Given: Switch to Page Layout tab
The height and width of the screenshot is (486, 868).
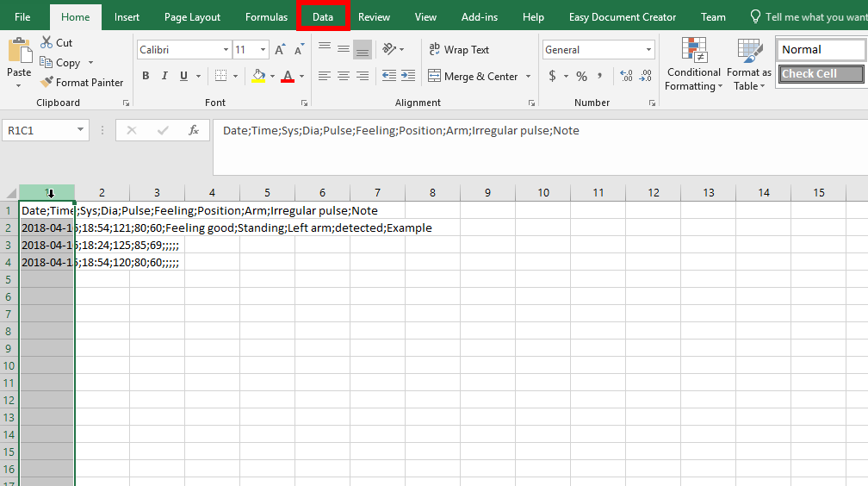Looking at the screenshot, I should click(x=192, y=17).
